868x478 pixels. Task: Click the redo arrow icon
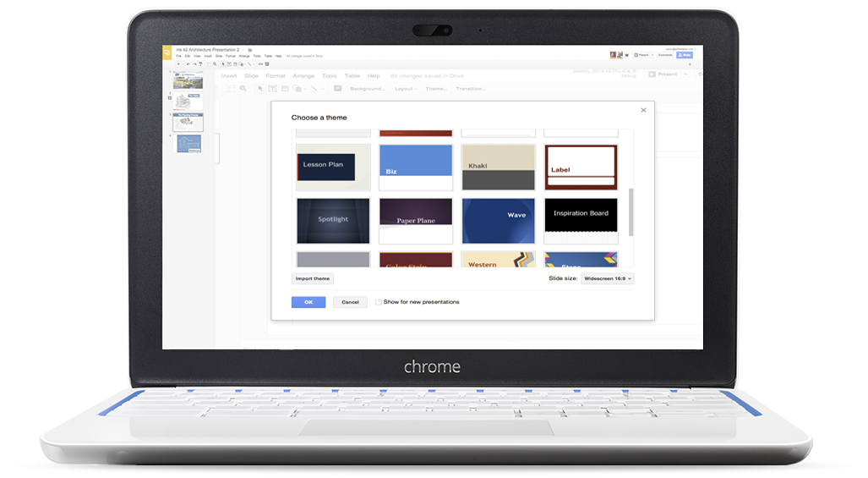coord(194,64)
